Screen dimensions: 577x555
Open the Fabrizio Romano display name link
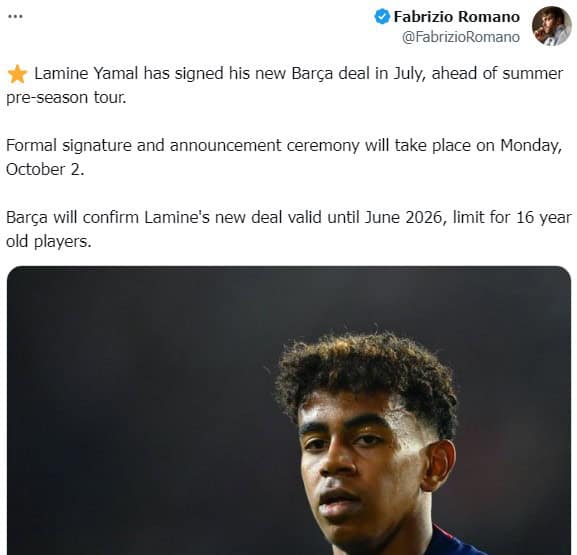pyautogui.click(x=457, y=17)
